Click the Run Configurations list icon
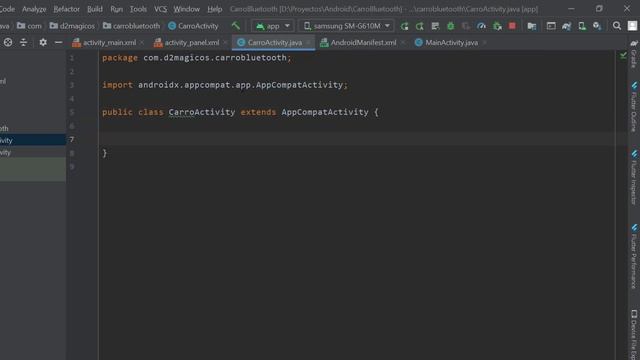The height and width of the screenshot is (360, 640). [x=435, y=26]
